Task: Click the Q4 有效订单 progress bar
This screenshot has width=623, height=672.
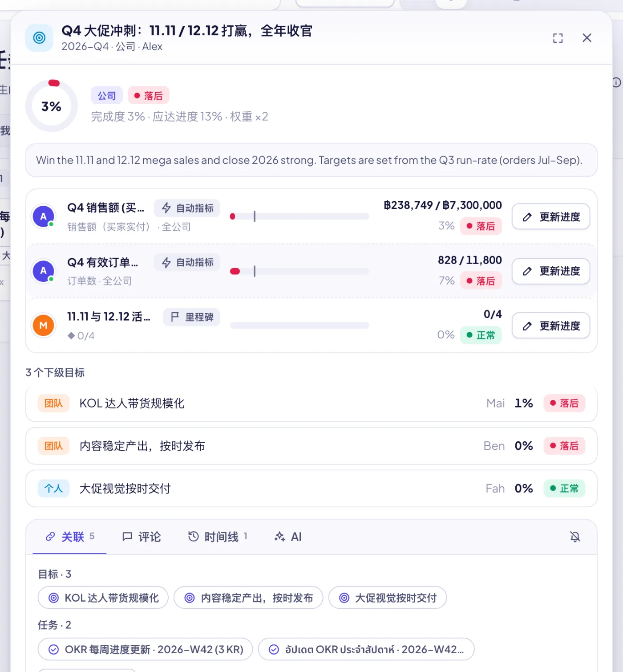Action: point(299,271)
